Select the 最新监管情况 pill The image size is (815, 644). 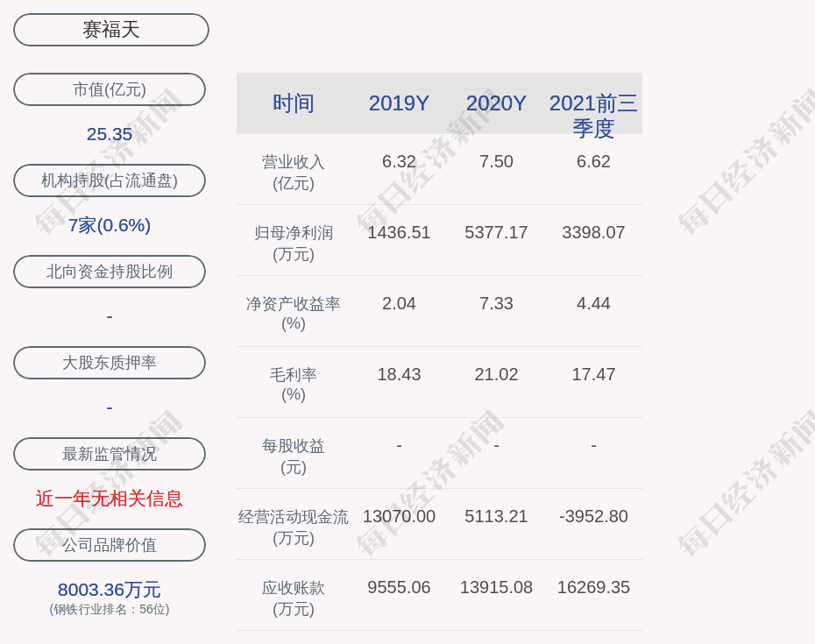(x=110, y=454)
